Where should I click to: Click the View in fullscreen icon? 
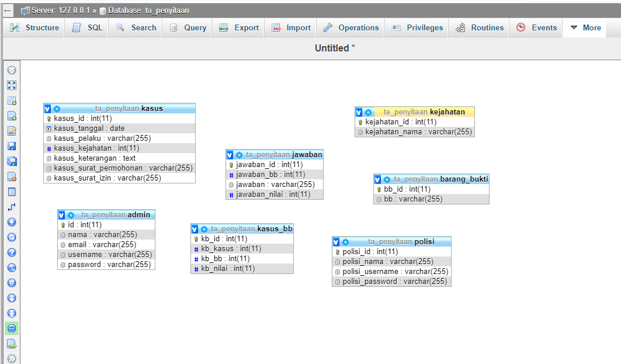pos(12,85)
